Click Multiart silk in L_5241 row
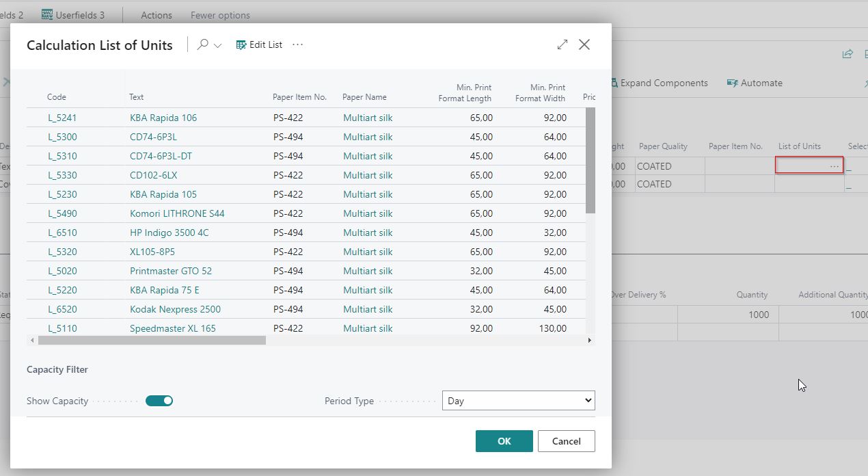The width and height of the screenshot is (868, 476). [368, 118]
